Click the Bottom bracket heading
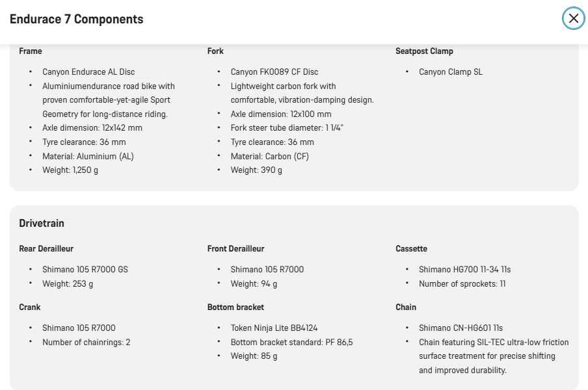Viewport: 588px width, 390px height. tap(235, 307)
